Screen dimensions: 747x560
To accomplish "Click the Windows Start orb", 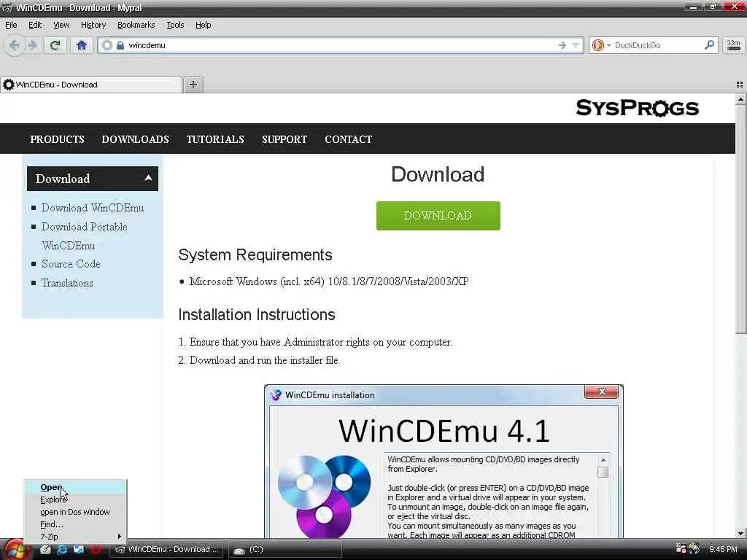I will (x=15, y=550).
